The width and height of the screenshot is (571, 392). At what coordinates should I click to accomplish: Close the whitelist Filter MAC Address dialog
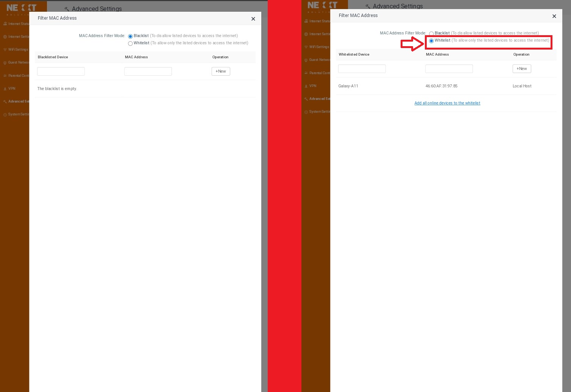click(554, 16)
